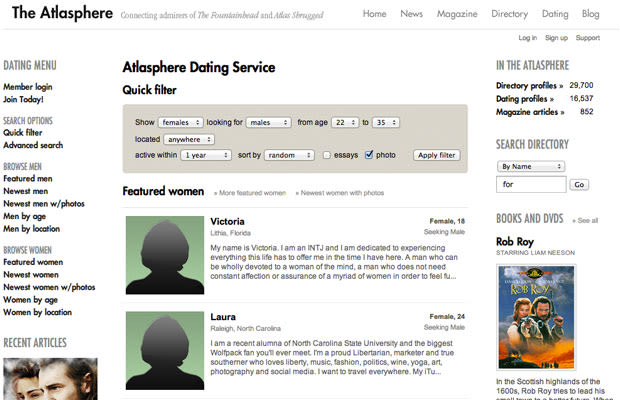Click the Apply filter button
Image resolution: width=620 pixels, height=400 pixels.
(437, 155)
